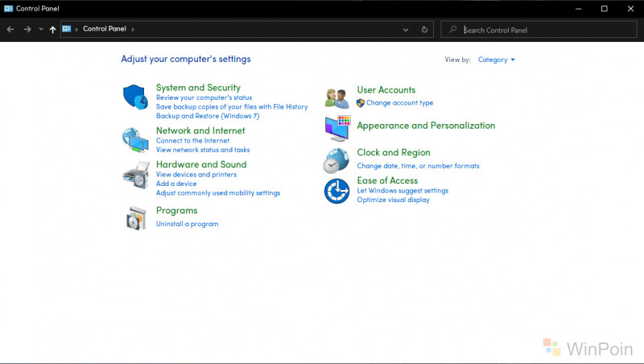Click Review your computer's status
644x364 pixels.
(204, 97)
